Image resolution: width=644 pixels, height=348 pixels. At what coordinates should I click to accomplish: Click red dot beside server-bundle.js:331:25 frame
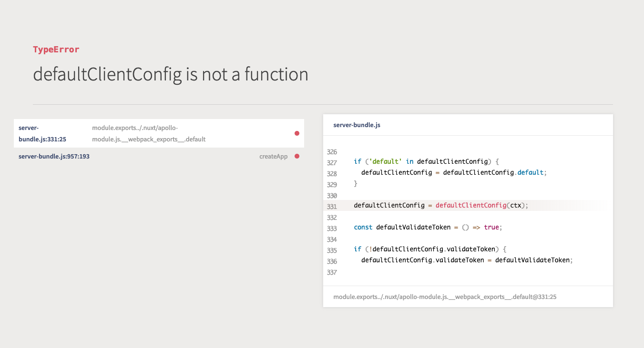coord(297,133)
